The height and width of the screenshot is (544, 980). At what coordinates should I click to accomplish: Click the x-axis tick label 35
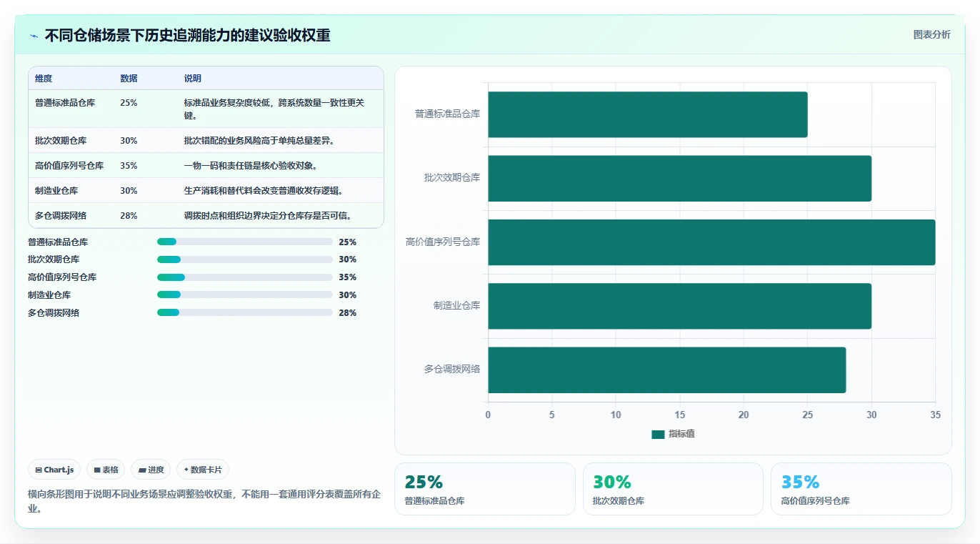(936, 415)
